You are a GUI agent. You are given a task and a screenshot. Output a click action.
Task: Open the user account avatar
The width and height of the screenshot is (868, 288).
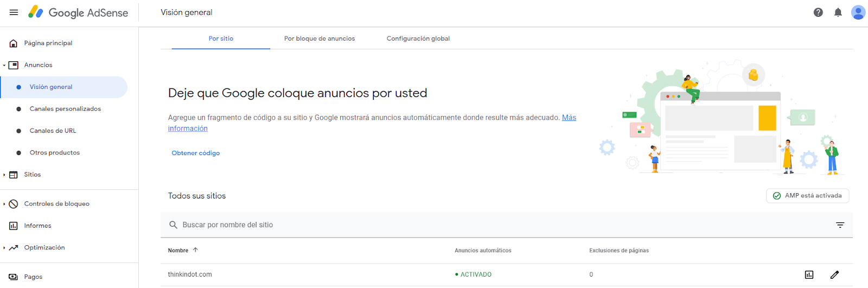tap(858, 12)
